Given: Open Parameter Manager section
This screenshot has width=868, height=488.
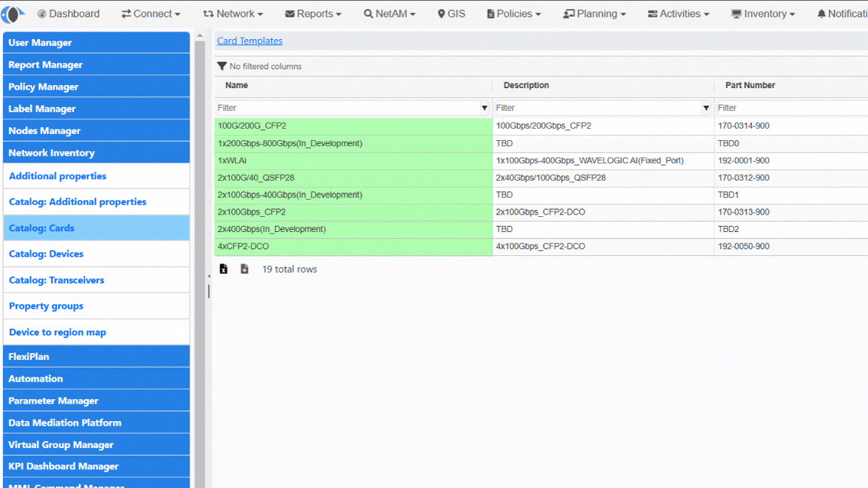Looking at the screenshot, I should tap(96, 401).
